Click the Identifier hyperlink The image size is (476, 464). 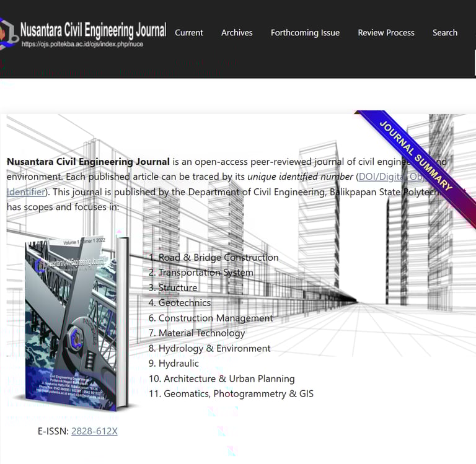click(x=26, y=192)
